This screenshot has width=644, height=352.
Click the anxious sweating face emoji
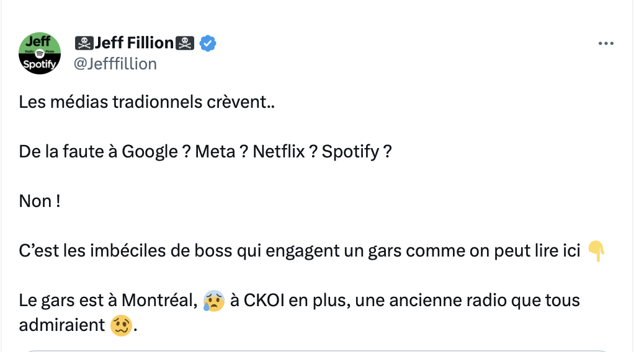(x=212, y=301)
